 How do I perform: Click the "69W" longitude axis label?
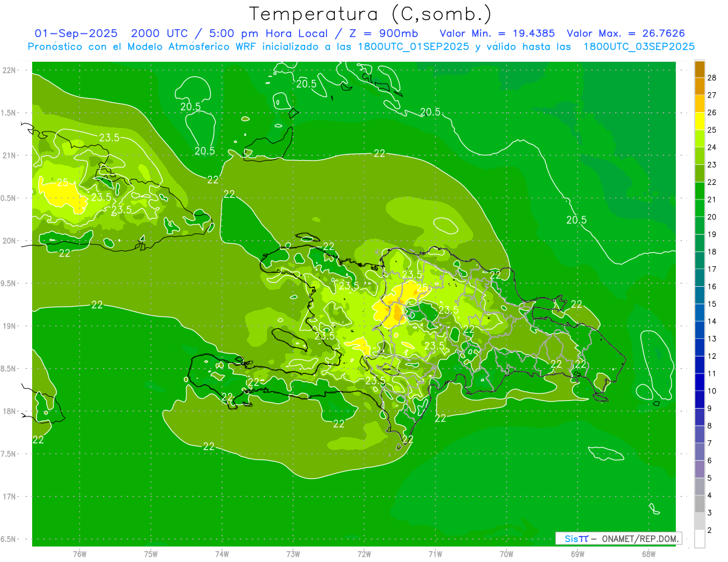(x=578, y=554)
